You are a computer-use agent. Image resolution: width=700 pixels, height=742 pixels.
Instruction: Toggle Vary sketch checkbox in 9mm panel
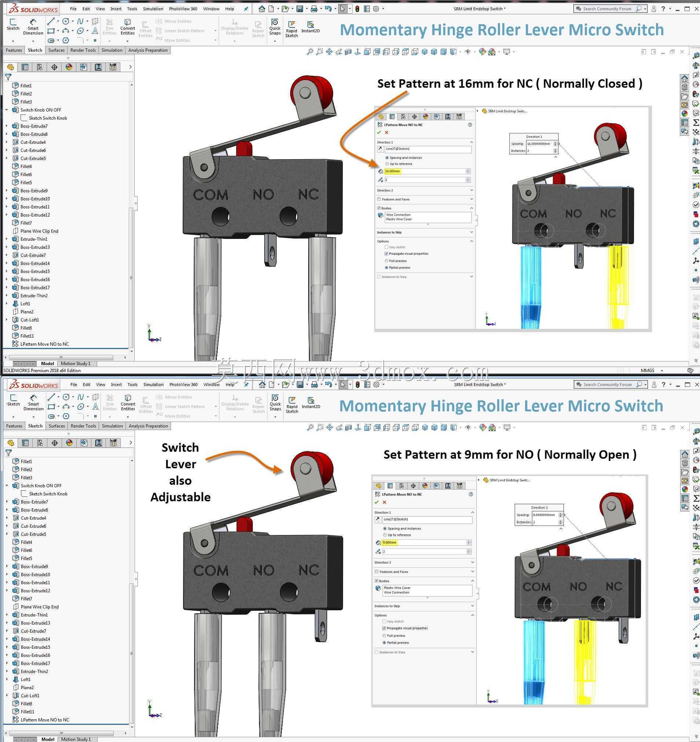384,621
